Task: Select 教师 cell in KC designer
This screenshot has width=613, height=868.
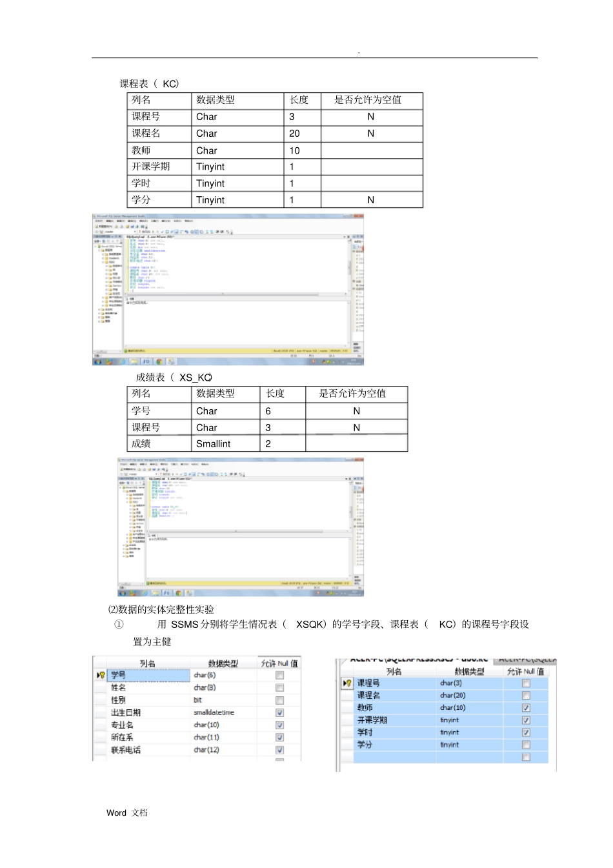Action: click(395, 707)
